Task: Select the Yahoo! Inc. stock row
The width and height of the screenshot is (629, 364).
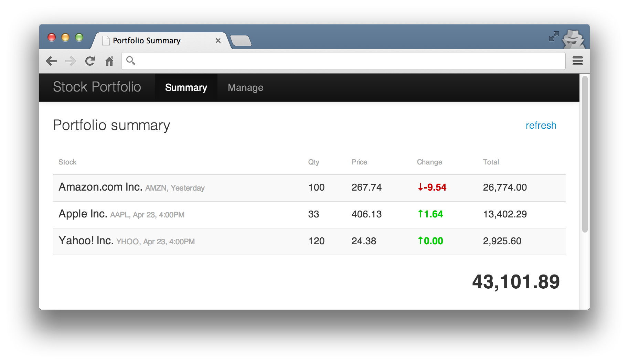Action: click(309, 241)
